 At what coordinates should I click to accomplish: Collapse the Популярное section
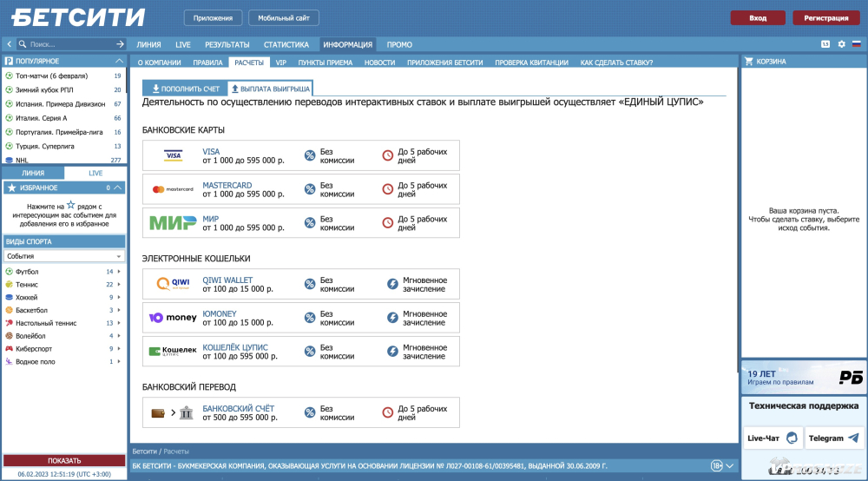point(119,61)
